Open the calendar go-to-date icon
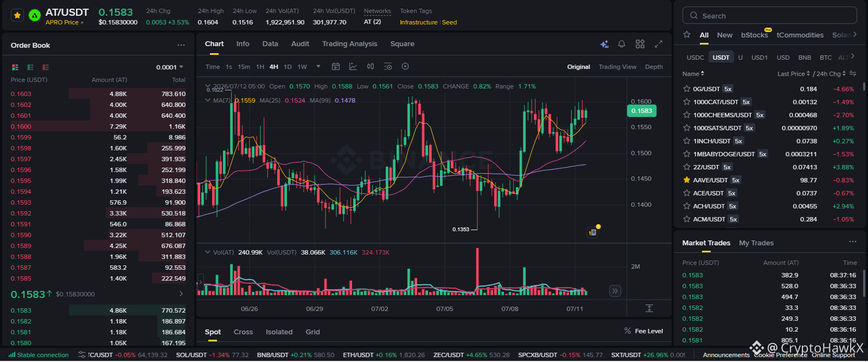This screenshot has width=868, height=362. [x=336, y=66]
